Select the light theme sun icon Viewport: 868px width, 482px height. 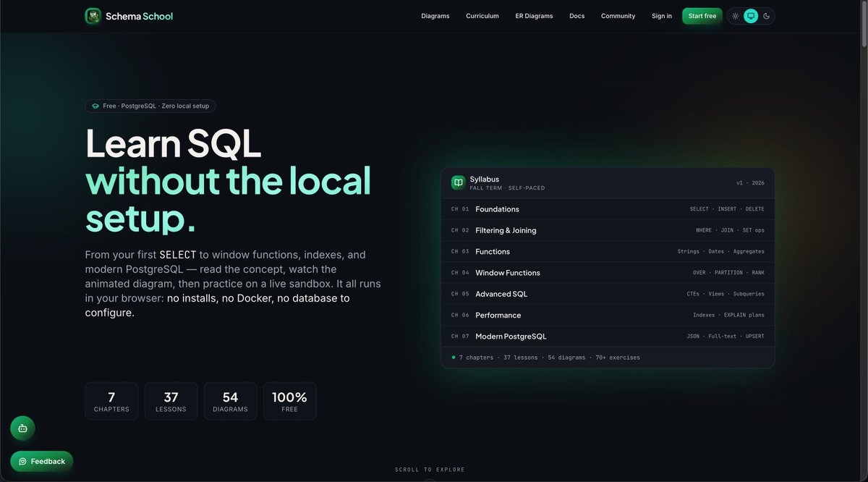(736, 16)
